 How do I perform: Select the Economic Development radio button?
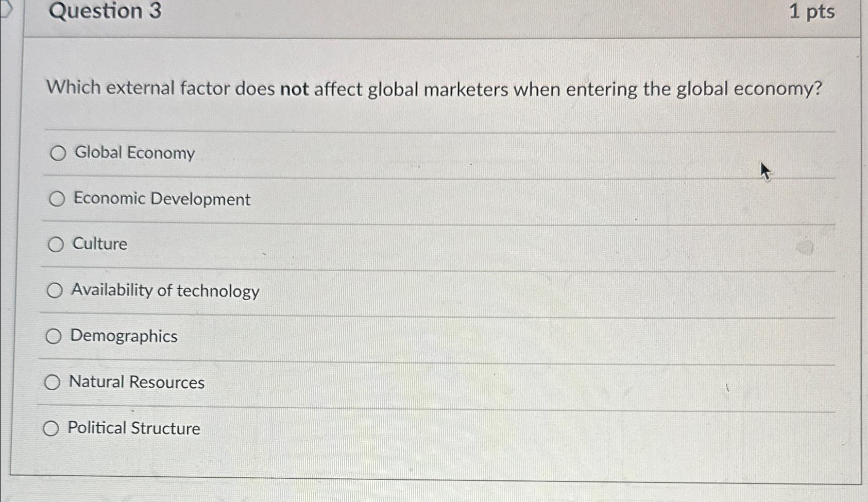pos(58,199)
